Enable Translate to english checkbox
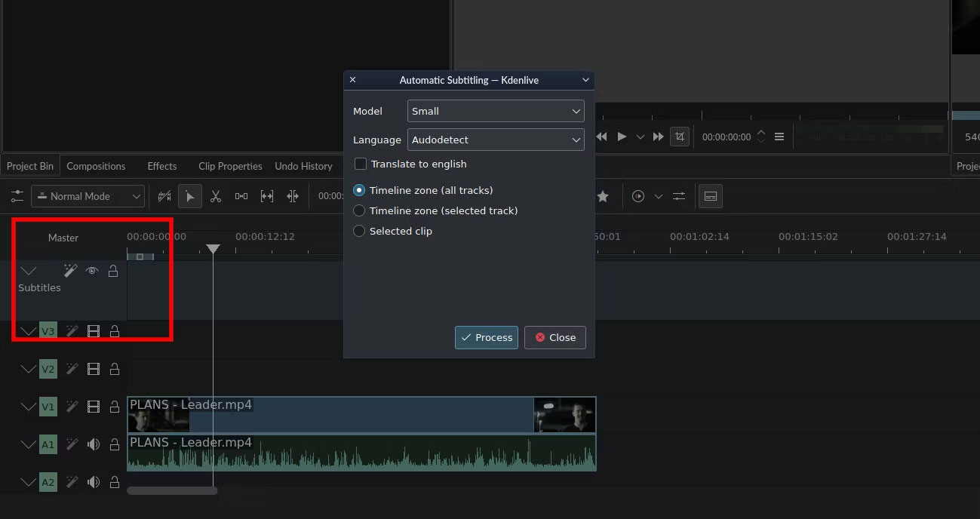This screenshot has height=519, width=980. click(361, 164)
